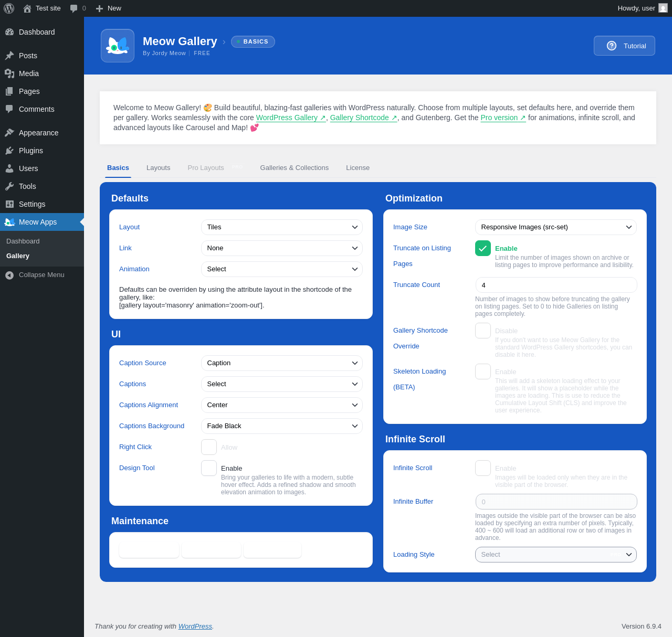Click the Infinite Scroll section heading
The image size is (672, 637).
click(415, 439)
